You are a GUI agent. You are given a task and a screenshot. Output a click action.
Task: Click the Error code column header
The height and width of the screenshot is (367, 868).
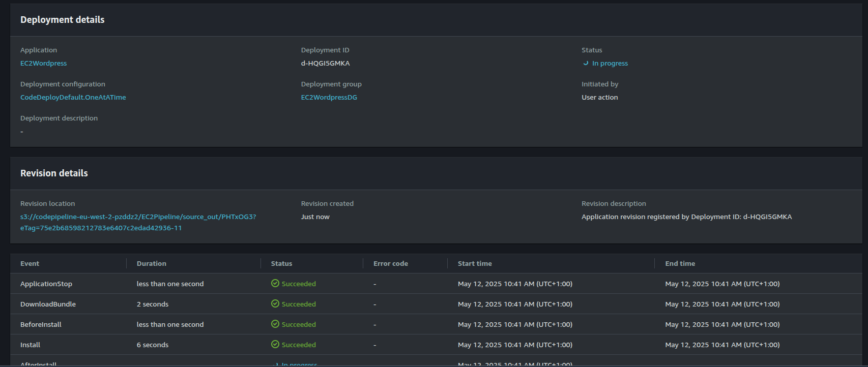point(390,264)
